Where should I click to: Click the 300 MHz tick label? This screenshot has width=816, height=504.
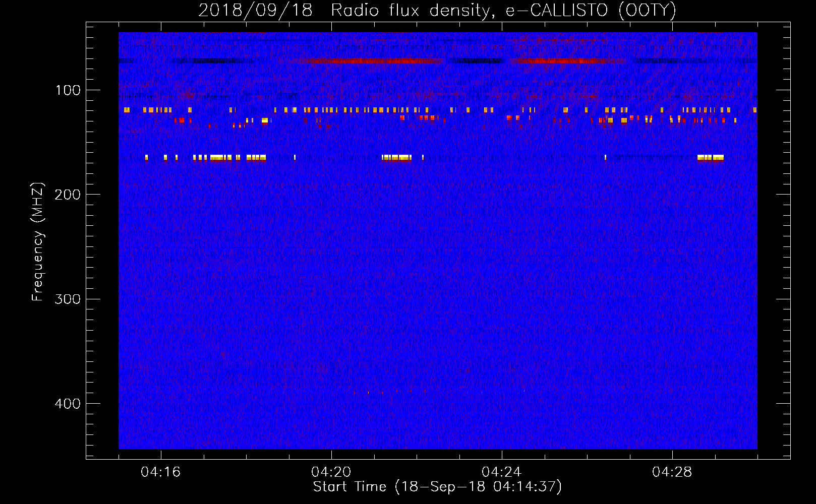point(68,299)
